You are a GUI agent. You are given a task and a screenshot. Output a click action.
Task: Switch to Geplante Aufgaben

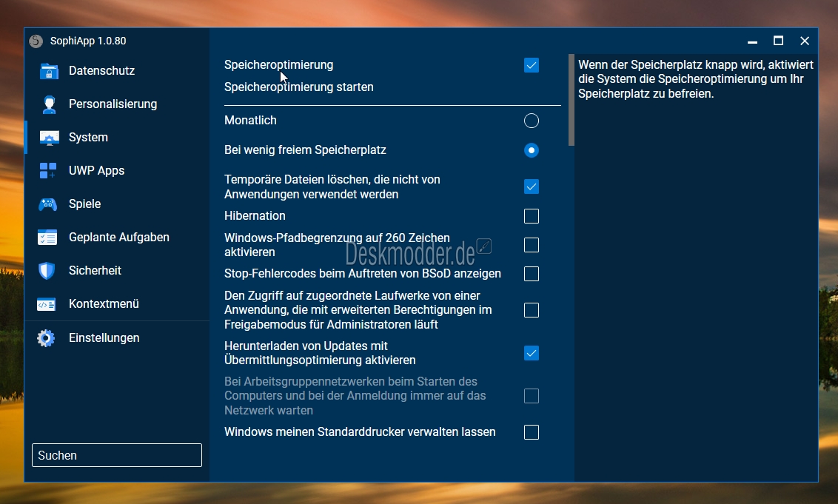click(x=118, y=237)
